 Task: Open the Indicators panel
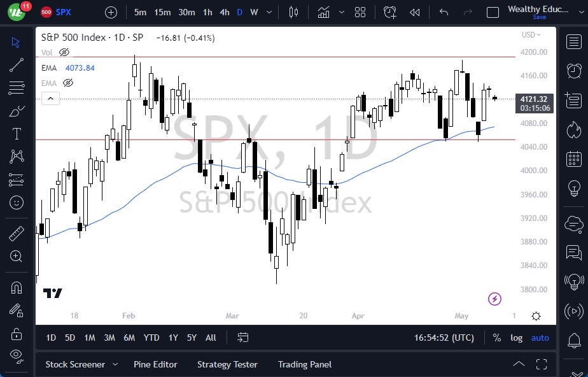pyautogui.click(x=324, y=12)
